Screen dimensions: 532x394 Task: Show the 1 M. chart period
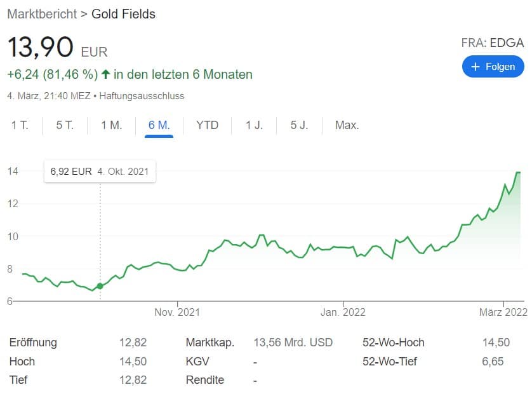pos(112,125)
